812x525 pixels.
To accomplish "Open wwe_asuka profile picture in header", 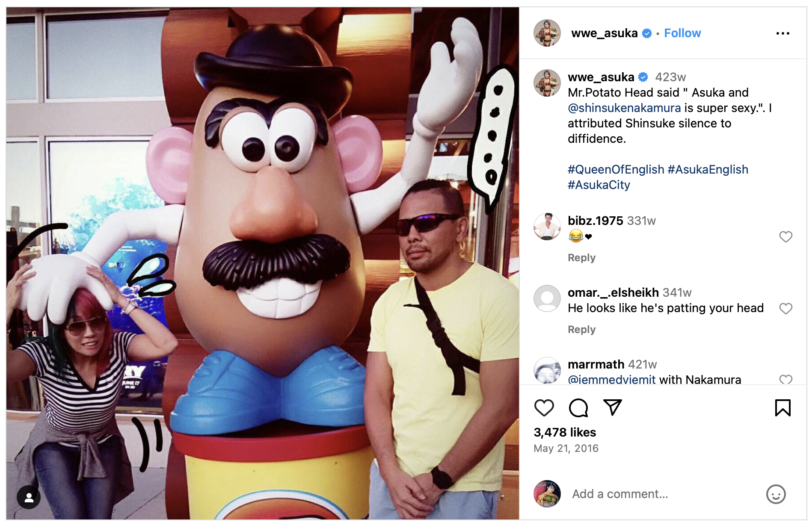I will click(547, 33).
